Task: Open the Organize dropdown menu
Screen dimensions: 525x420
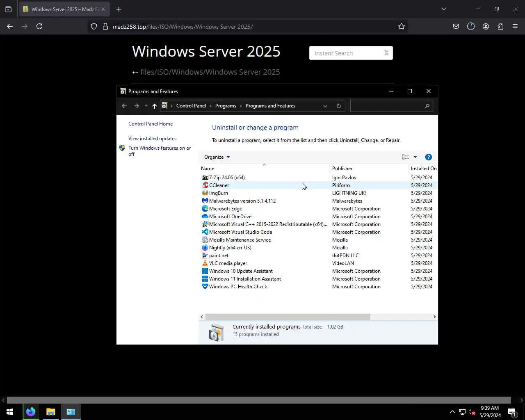Action: click(217, 157)
